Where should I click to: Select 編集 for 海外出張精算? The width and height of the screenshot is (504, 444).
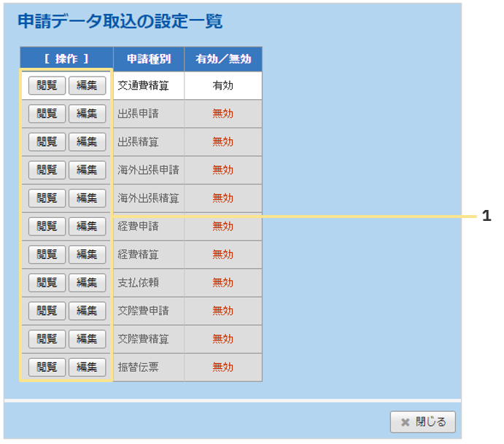point(87,198)
